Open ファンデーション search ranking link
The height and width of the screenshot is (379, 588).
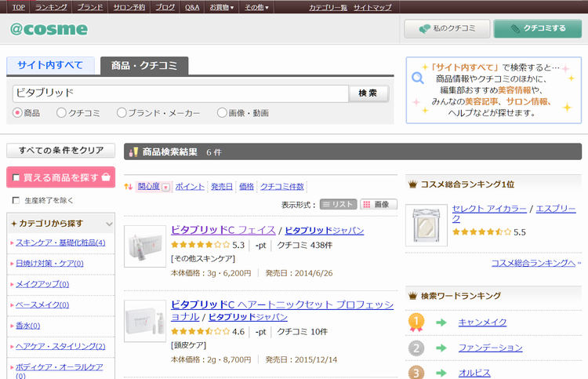(491, 348)
